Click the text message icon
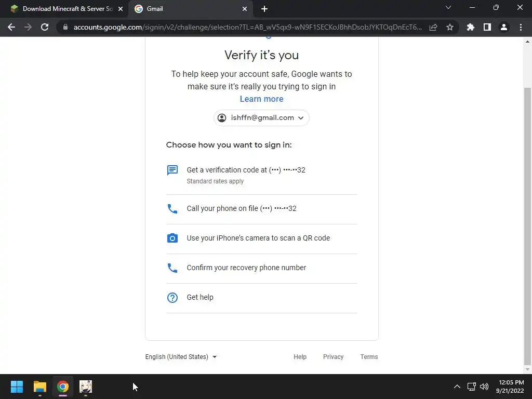Viewport: 532px width, 399px height. pos(172,170)
